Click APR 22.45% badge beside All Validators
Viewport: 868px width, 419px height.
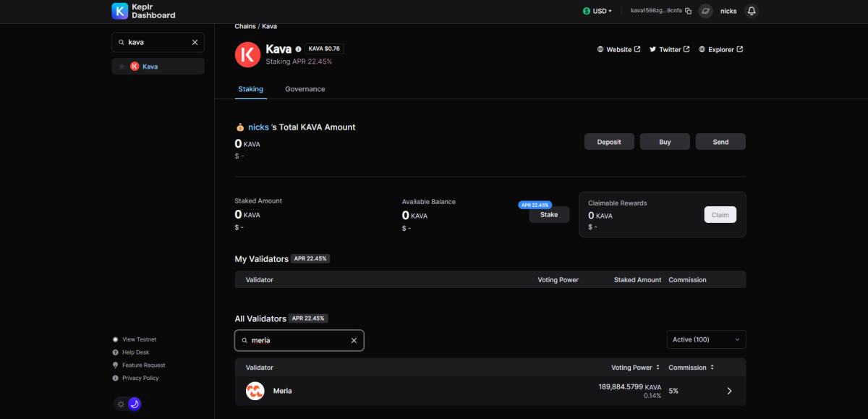[308, 318]
